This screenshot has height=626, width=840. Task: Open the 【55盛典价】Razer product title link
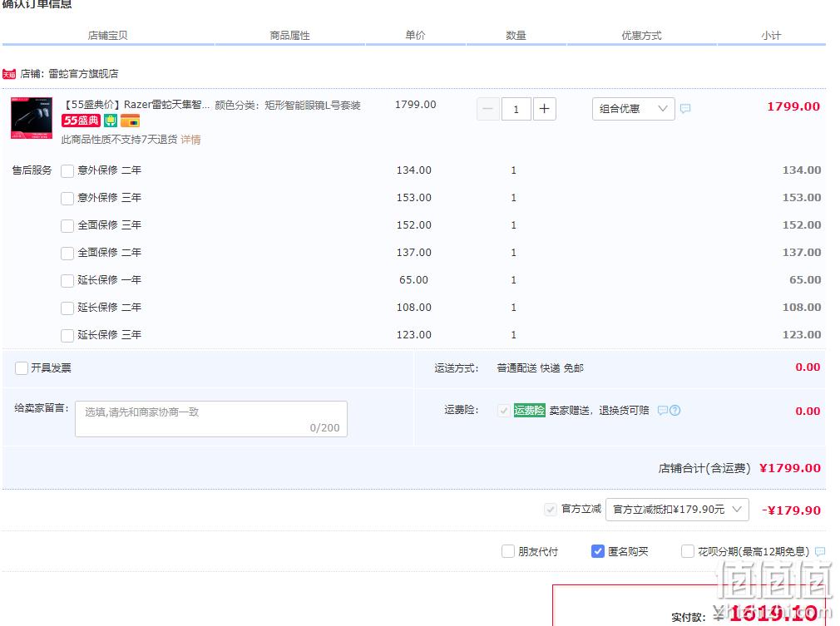136,105
